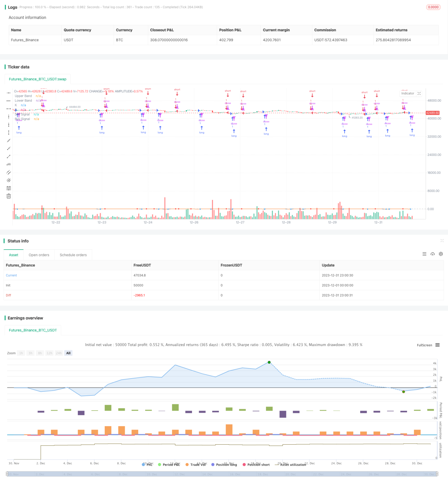Click the Futures_Binance name cell in account table

pyautogui.click(x=25, y=40)
